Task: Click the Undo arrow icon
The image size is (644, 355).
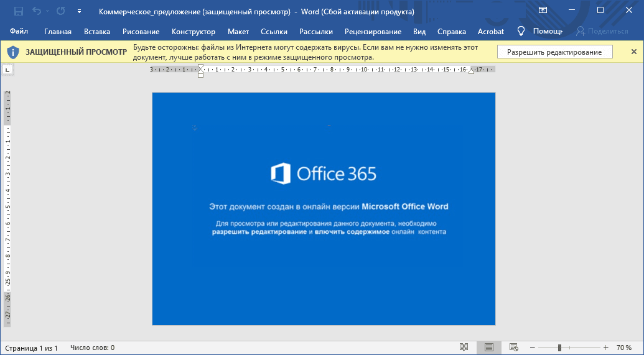Action: point(37,11)
